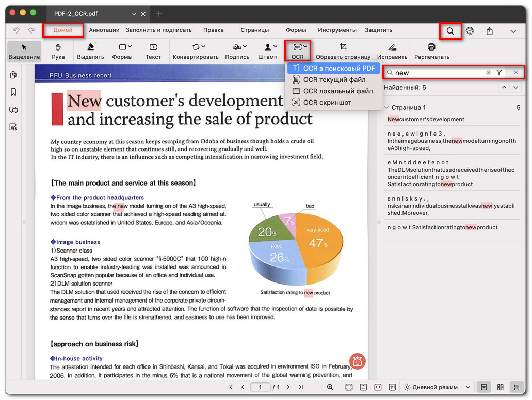The height and width of the screenshot is (400, 532).
Task: Toggle continuous scrolling mode at bottom right
Action: coord(516,387)
